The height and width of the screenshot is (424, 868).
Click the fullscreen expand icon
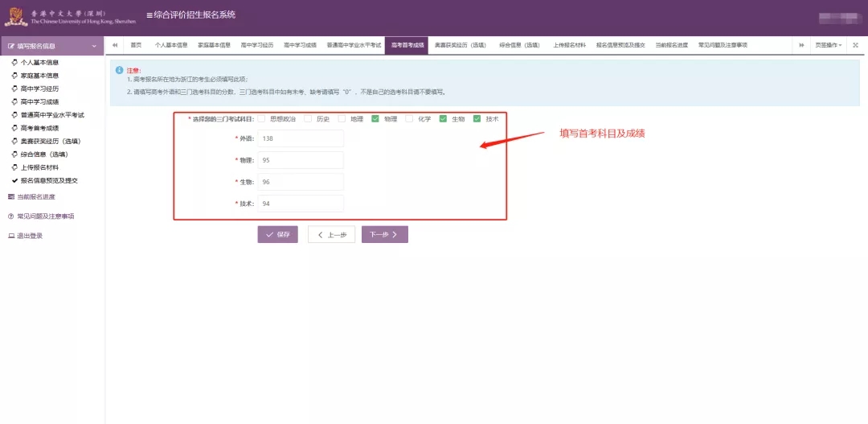coord(855,45)
